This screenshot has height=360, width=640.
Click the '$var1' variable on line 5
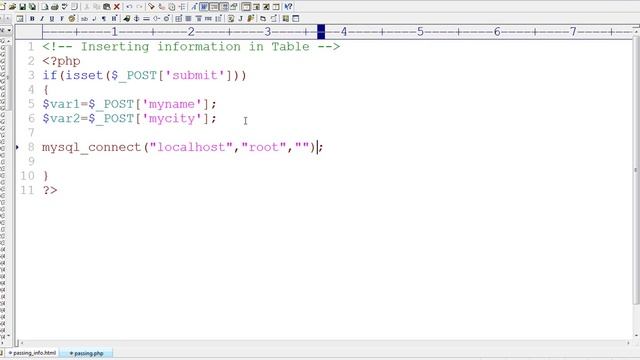tap(61, 104)
